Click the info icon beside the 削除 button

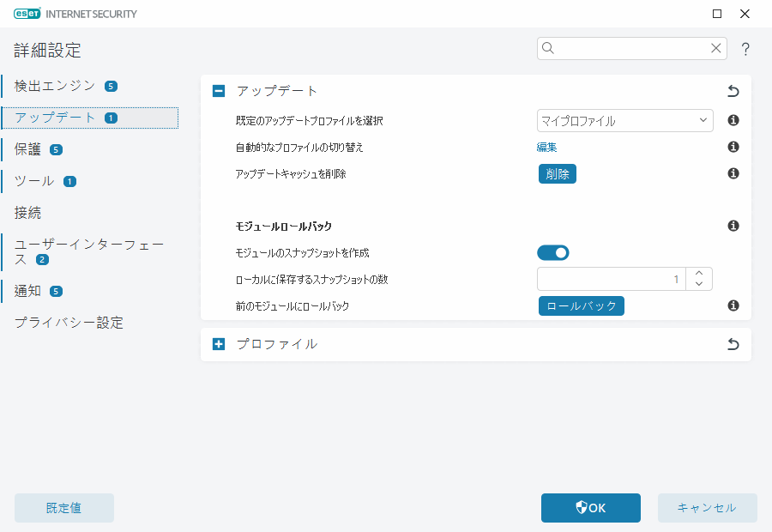(733, 173)
